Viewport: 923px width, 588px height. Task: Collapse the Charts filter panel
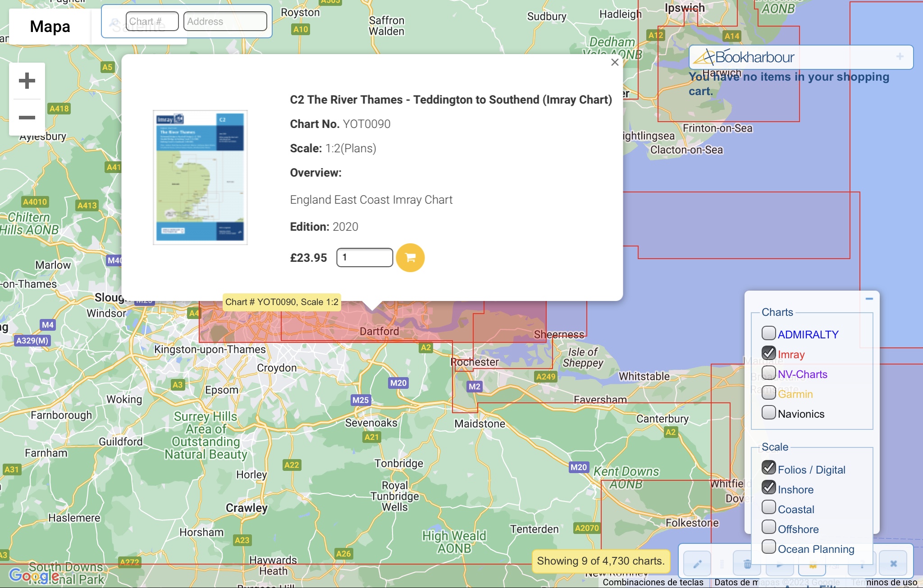click(869, 299)
